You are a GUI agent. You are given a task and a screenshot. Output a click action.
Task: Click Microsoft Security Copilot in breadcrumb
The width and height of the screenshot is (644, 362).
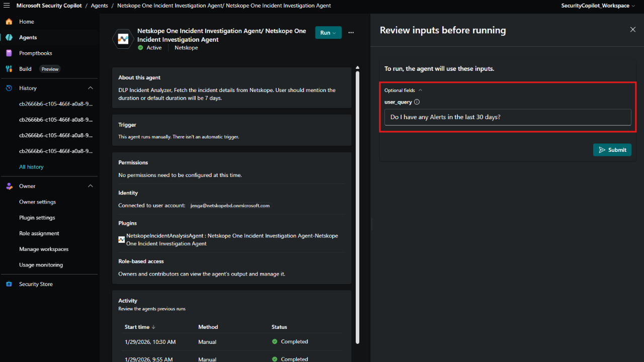point(48,6)
